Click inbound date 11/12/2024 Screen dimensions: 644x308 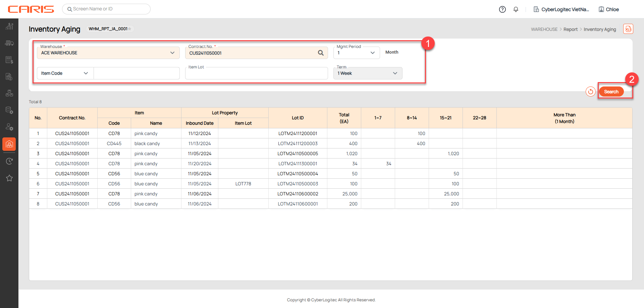click(x=200, y=133)
